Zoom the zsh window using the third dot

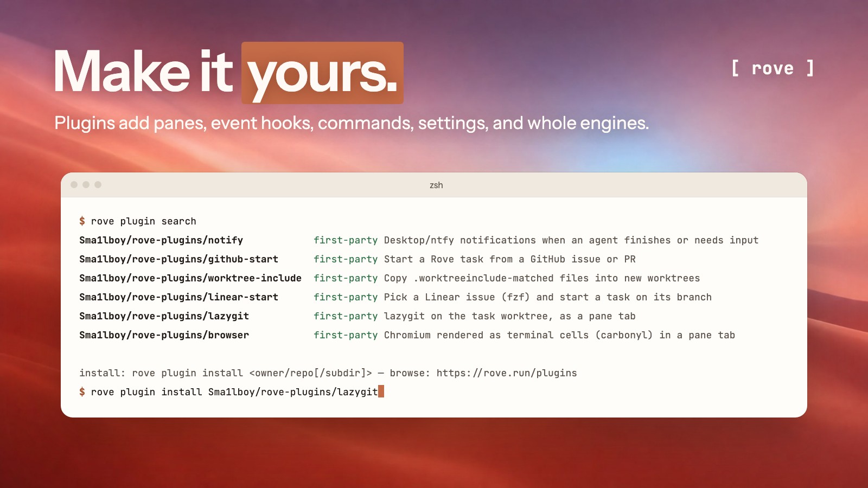pos(98,185)
